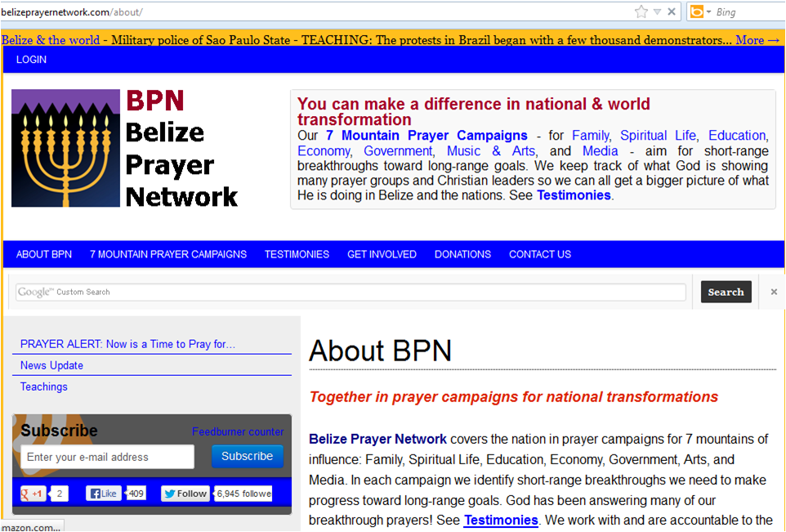Select Contact Us in navigation bar
The image size is (786, 532).
click(539, 254)
